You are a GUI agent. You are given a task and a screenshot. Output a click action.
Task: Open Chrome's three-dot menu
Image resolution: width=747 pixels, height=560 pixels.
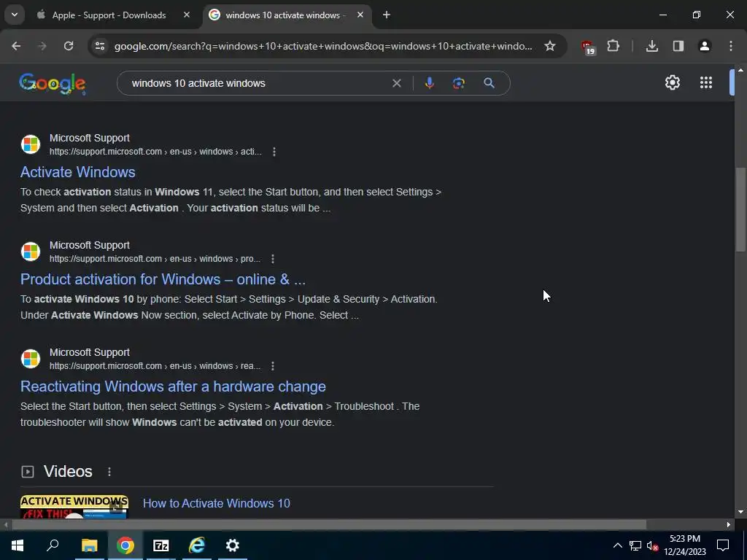coord(731,46)
